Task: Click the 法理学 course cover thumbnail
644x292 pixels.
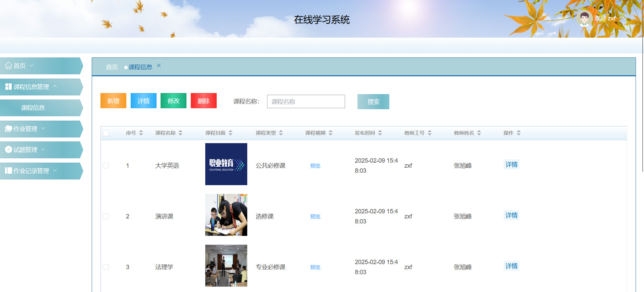Action: point(226,265)
